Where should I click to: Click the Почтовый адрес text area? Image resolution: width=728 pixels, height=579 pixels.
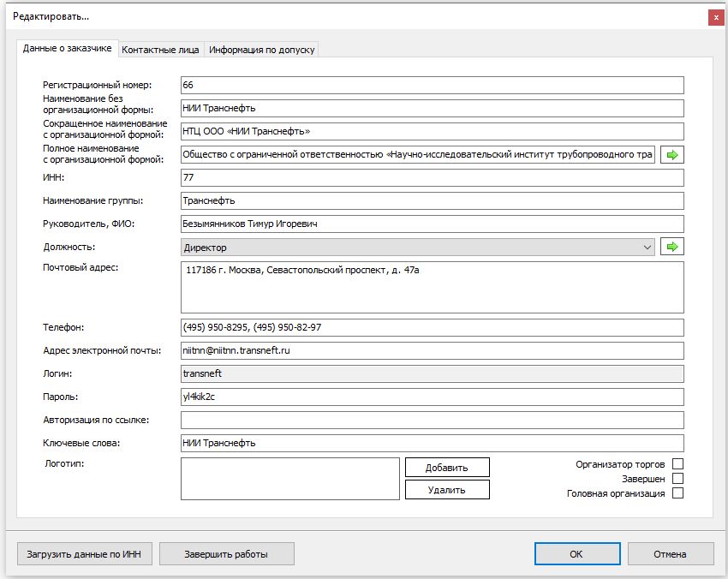click(x=433, y=288)
